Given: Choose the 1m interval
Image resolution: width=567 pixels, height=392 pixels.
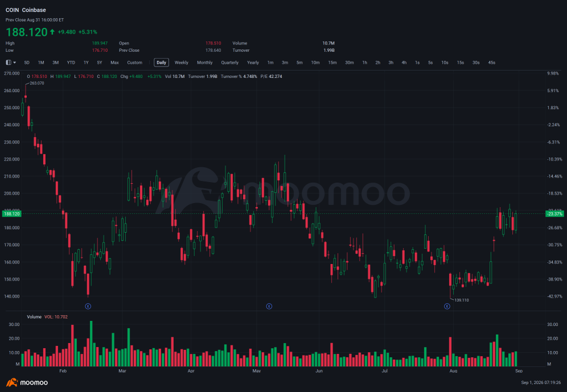Looking at the screenshot, I should point(270,63).
